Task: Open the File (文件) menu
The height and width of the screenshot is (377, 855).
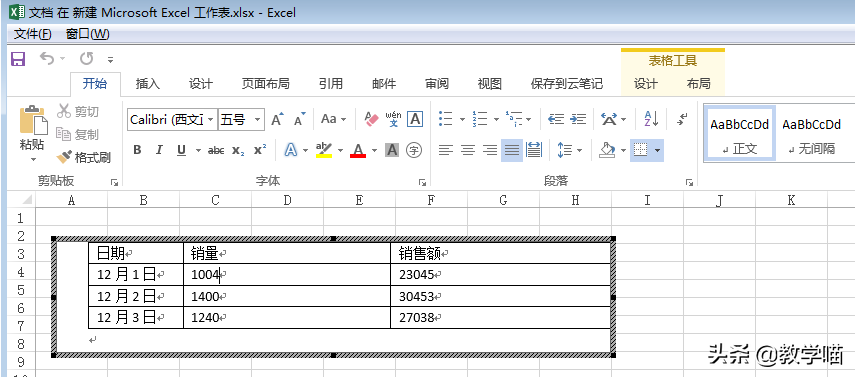Action: pyautogui.click(x=32, y=34)
